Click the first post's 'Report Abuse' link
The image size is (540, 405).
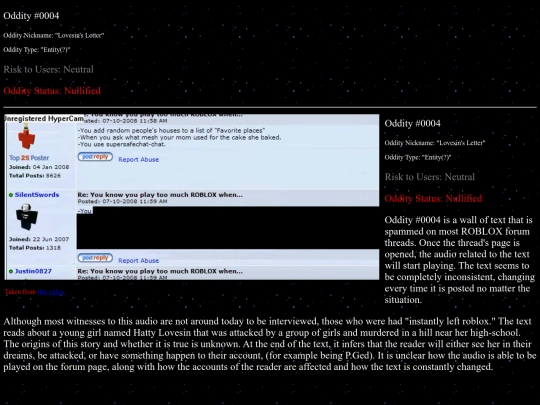pyautogui.click(x=138, y=159)
